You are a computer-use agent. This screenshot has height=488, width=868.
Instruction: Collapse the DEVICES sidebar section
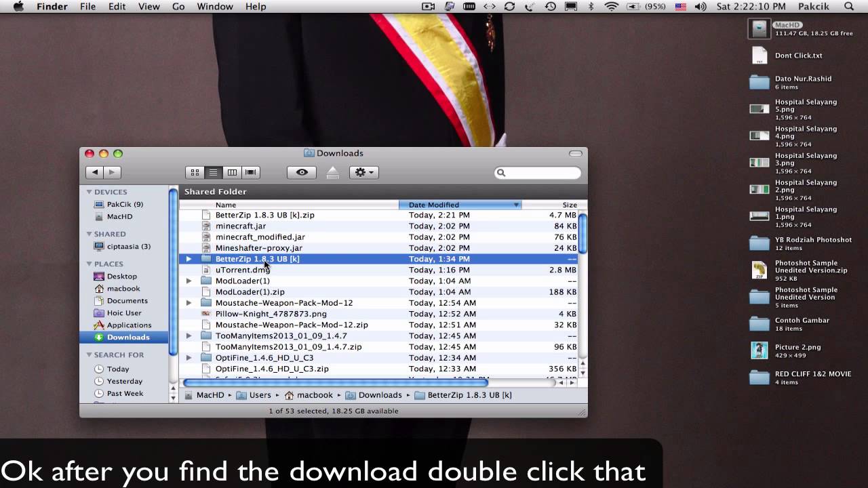pos(89,192)
